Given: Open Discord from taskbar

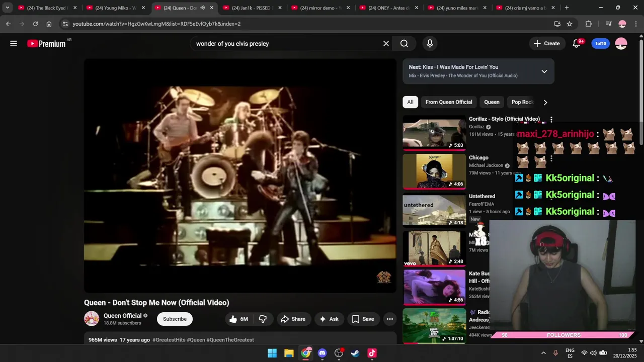Looking at the screenshot, I should (322, 353).
